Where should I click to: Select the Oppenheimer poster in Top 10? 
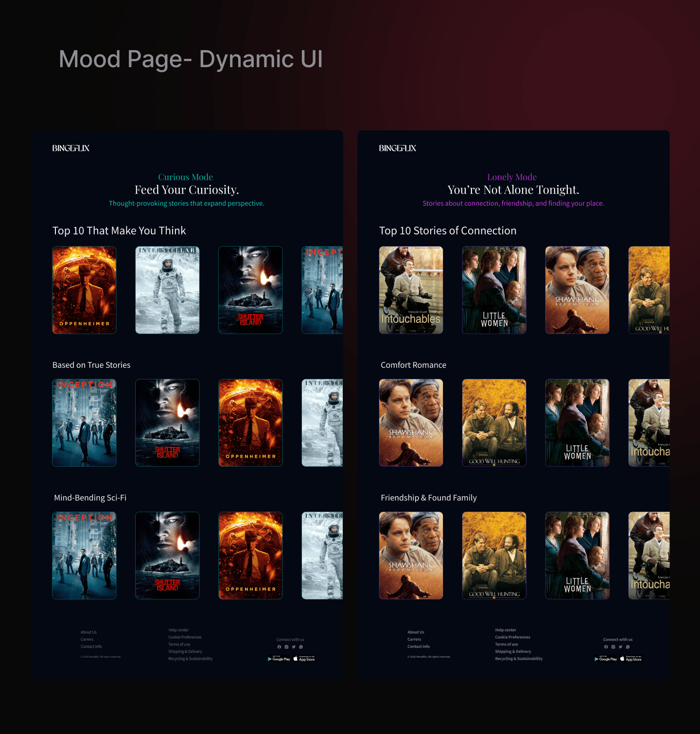(84, 290)
